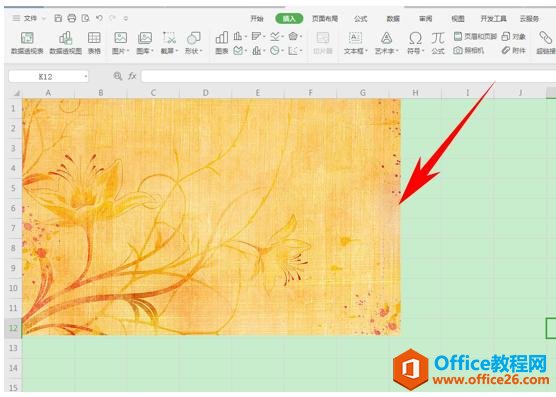The image size is (556, 397).
Task: Click the formula bar input field
Action: pos(348,76)
